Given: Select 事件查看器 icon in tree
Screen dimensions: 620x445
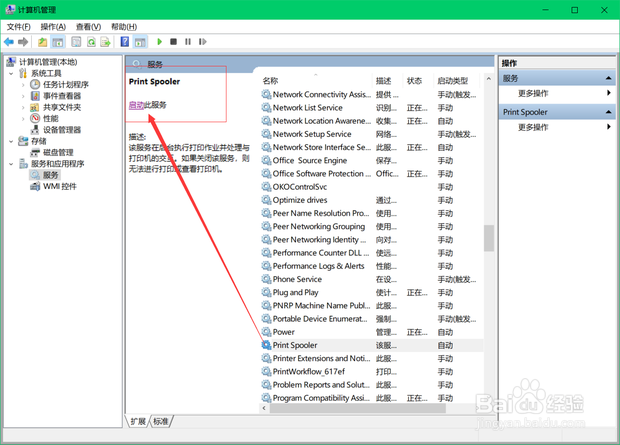Looking at the screenshot, I should pos(35,96).
